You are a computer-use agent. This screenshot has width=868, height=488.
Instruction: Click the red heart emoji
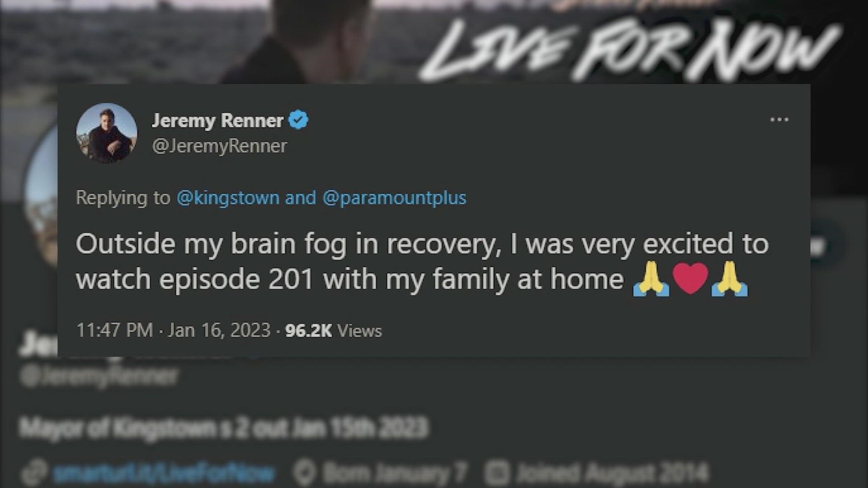[x=690, y=279]
